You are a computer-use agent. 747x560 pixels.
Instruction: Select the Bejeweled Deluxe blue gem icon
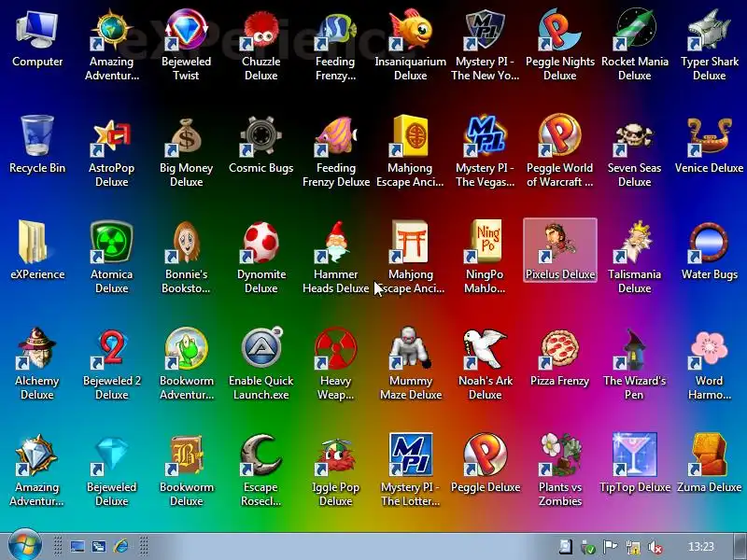111,470
